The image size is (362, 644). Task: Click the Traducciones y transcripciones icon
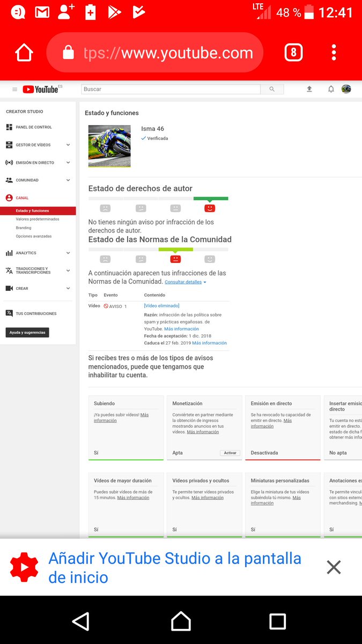click(9, 270)
